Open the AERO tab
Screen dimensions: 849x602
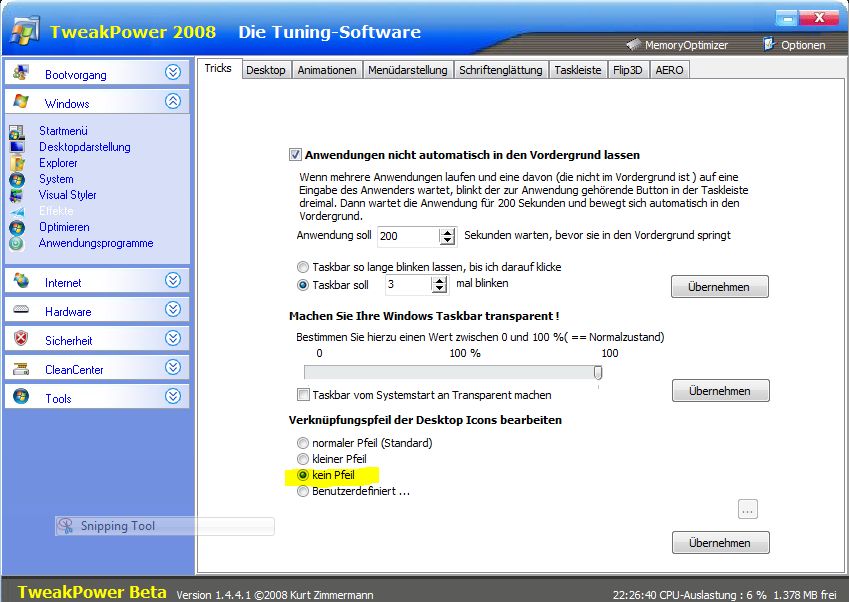tap(669, 70)
